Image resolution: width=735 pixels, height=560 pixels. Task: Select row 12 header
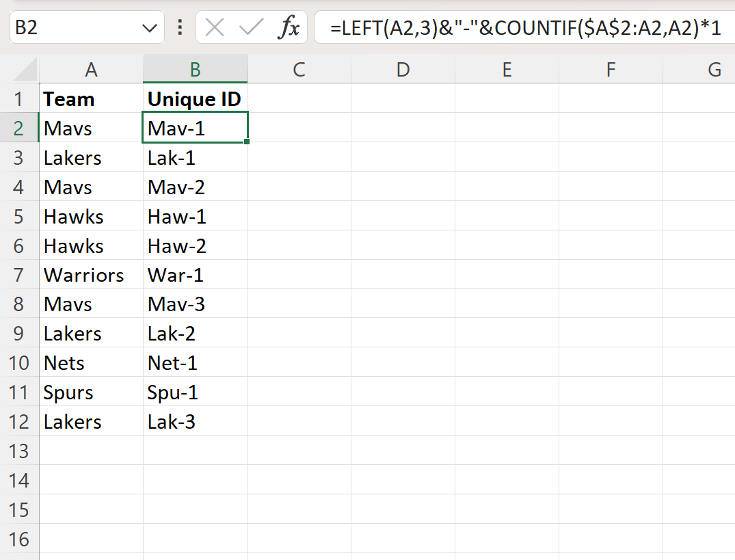pyautogui.click(x=21, y=421)
